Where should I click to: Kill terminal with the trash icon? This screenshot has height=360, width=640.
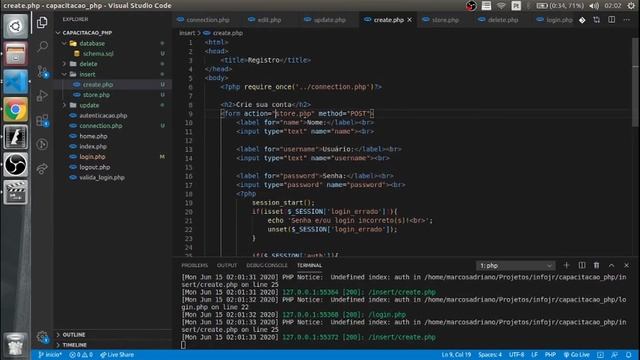click(x=596, y=265)
